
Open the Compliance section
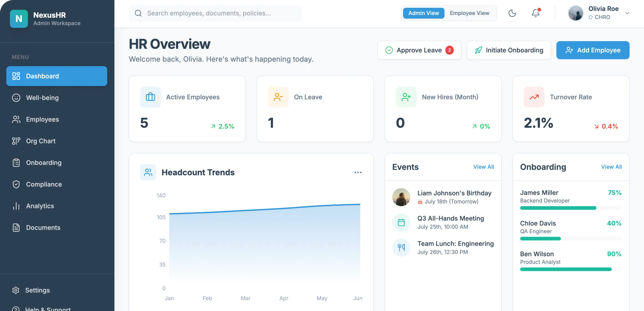(x=44, y=184)
